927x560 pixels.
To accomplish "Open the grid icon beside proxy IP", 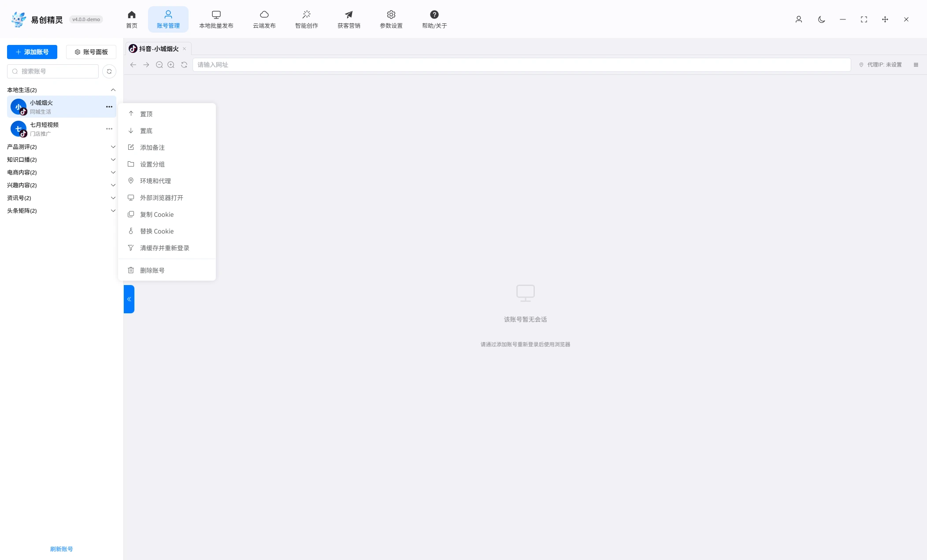I will [916, 65].
